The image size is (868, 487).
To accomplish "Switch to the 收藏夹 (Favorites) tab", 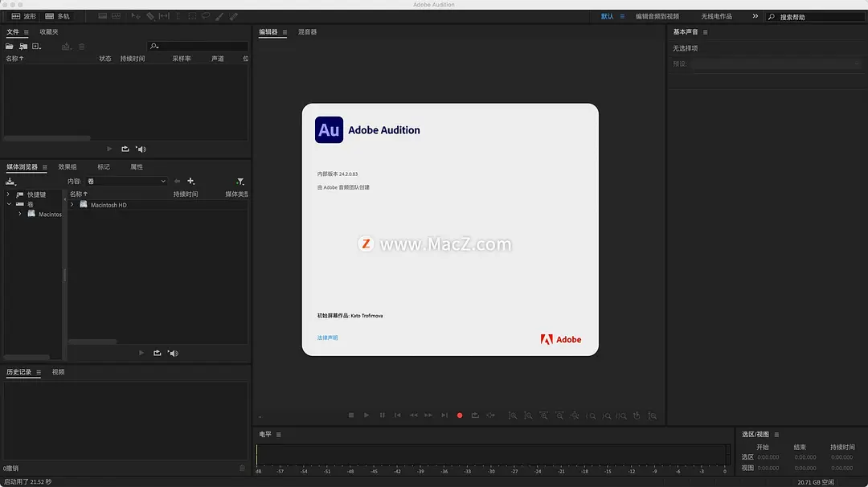I will click(x=49, y=31).
